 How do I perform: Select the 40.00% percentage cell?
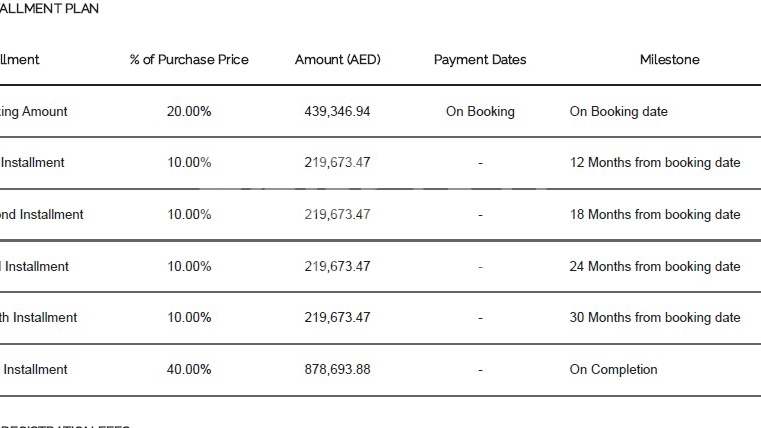pyautogui.click(x=189, y=370)
